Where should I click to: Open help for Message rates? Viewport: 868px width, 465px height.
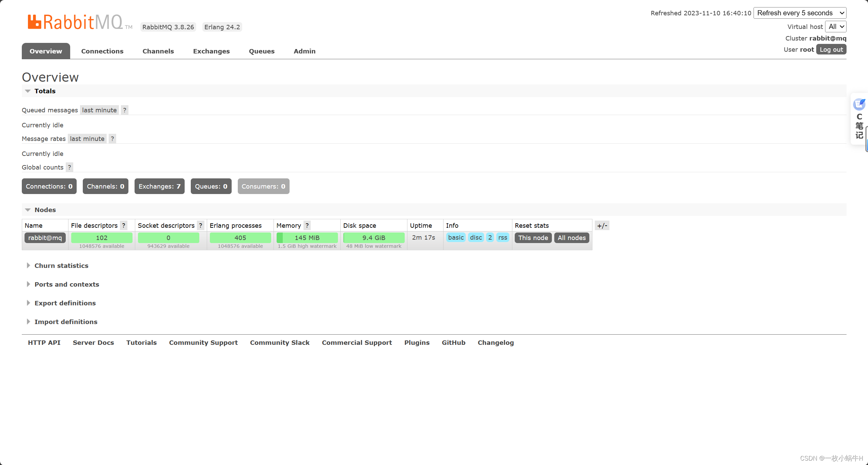click(112, 139)
